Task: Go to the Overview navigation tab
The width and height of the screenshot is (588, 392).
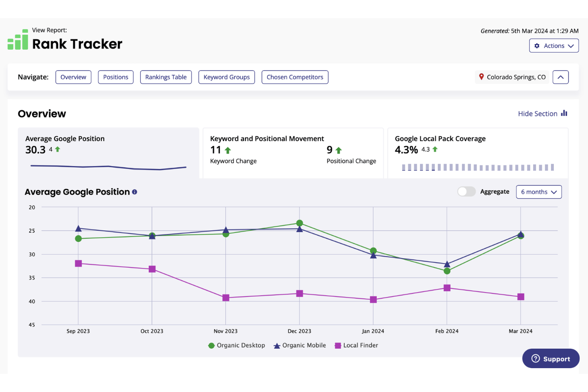Action: (73, 77)
